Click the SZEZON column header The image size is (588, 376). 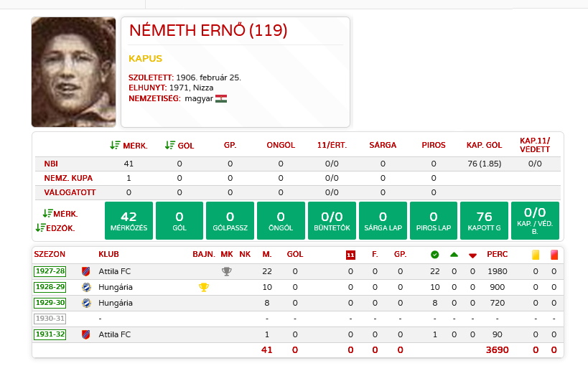[x=50, y=254]
